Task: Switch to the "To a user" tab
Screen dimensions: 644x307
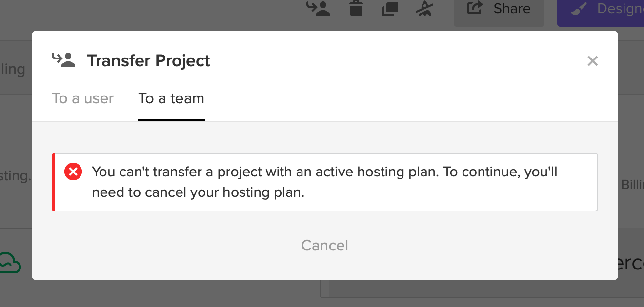Action: (x=83, y=98)
